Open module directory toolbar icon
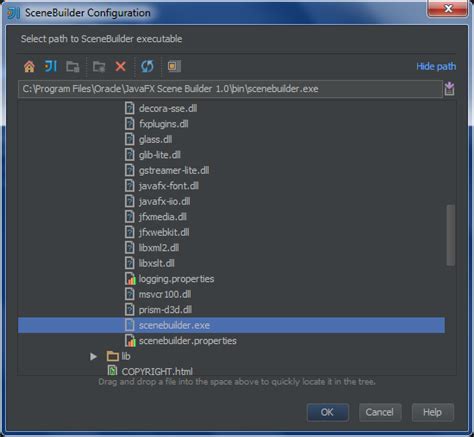 pos(72,67)
